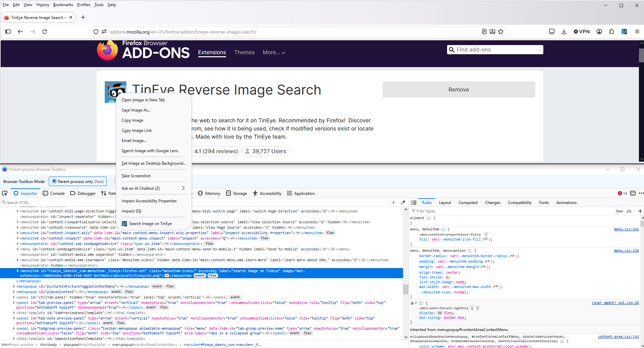
Task: Expand the context-inspect-a11y menuitem node
Action: coord(18,233)
